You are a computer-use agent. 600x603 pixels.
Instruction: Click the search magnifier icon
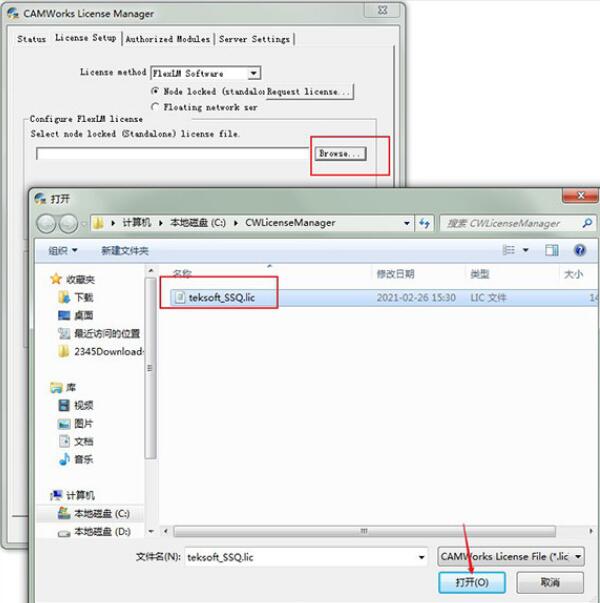point(587,223)
